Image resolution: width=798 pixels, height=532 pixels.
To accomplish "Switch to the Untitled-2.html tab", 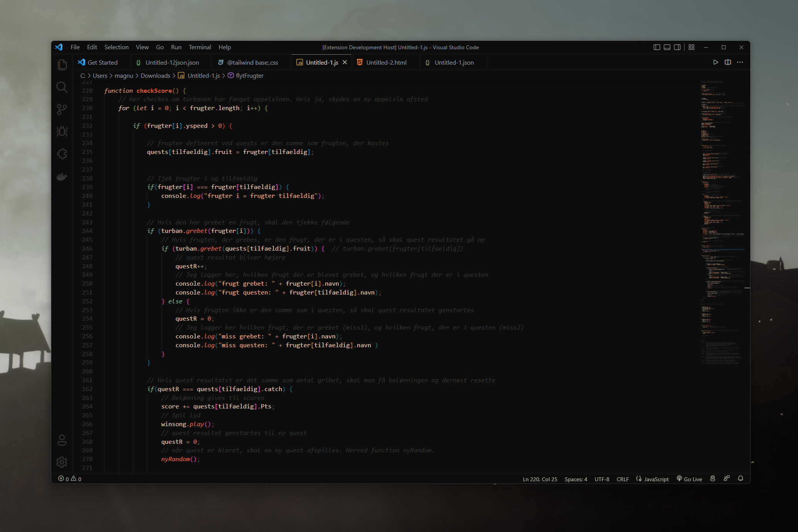I will [x=386, y=62].
